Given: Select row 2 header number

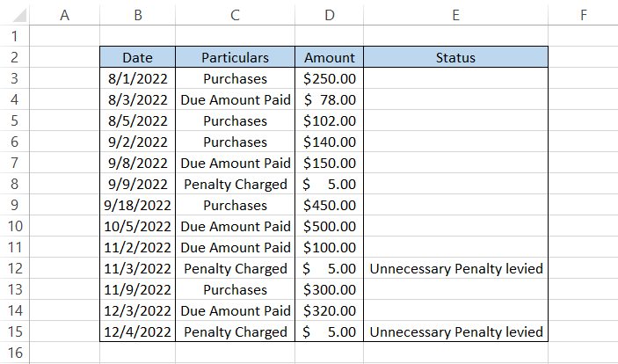Looking at the screenshot, I should click(x=13, y=58).
